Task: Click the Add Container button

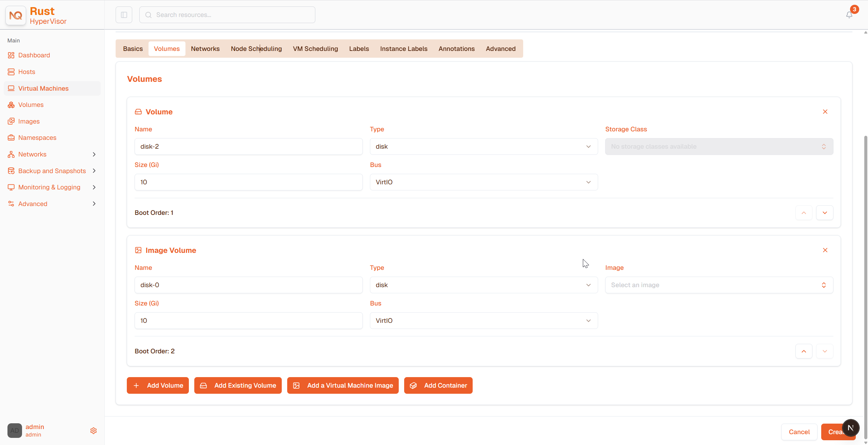Action: point(438,386)
